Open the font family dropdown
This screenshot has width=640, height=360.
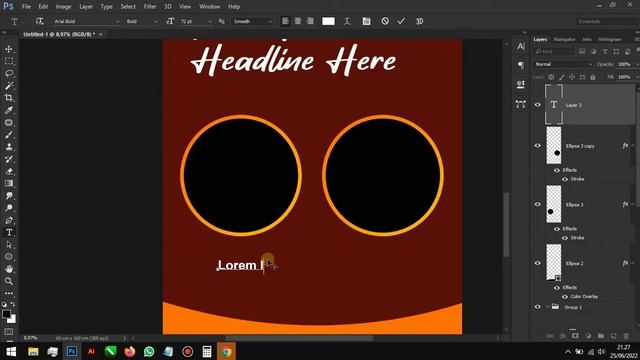tap(118, 21)
